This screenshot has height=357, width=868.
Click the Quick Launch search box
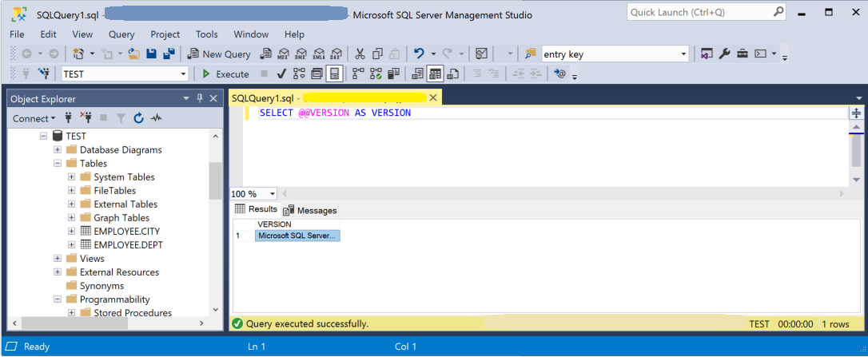(699, 13)
